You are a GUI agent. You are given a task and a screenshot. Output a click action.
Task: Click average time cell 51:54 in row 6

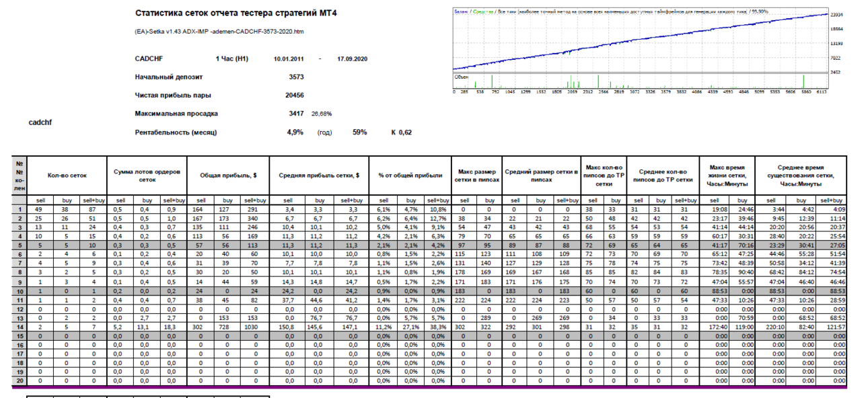tap(832, 255)
